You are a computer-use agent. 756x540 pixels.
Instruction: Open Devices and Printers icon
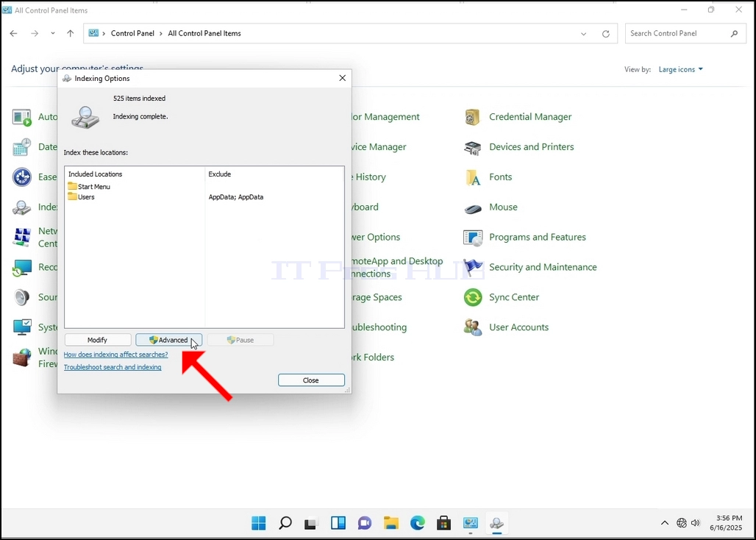pos(472,148)
